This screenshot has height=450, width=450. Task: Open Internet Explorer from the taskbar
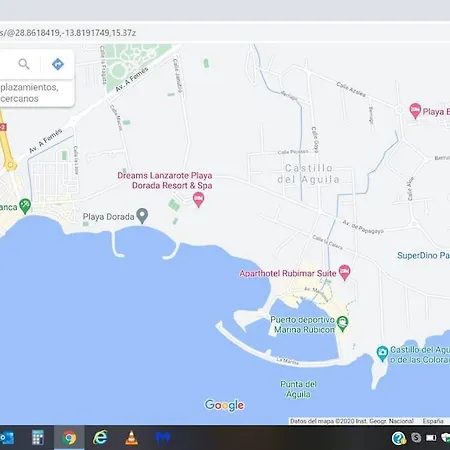pos(100,437)
